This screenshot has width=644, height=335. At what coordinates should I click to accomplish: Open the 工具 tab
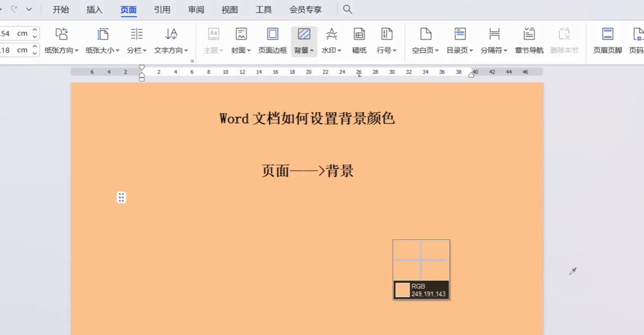click(x=264, y=10)
